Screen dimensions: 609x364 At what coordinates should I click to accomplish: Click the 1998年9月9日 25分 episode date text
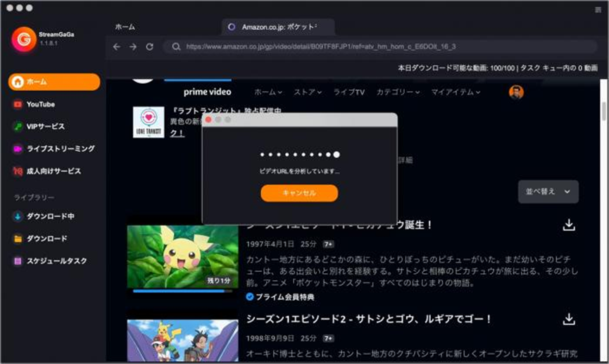(281, 338)
